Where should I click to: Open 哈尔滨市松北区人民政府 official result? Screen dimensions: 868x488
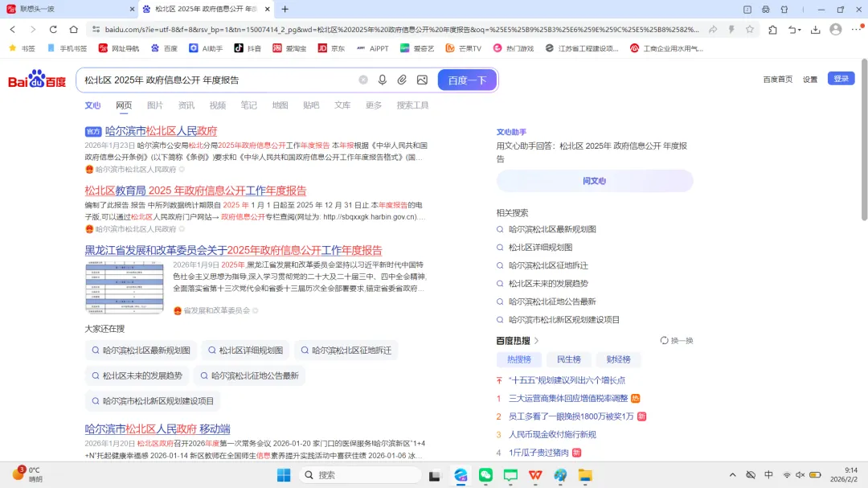161,131
